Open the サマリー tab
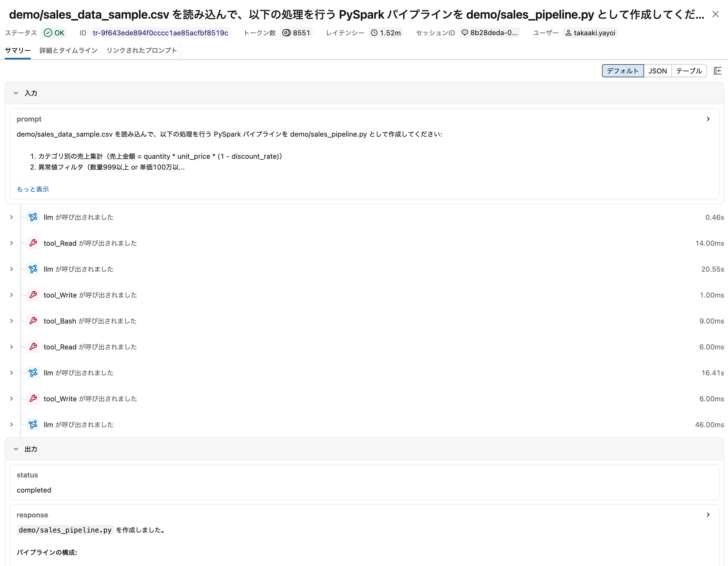Screen dimensions: 728x566 point(18,50)
